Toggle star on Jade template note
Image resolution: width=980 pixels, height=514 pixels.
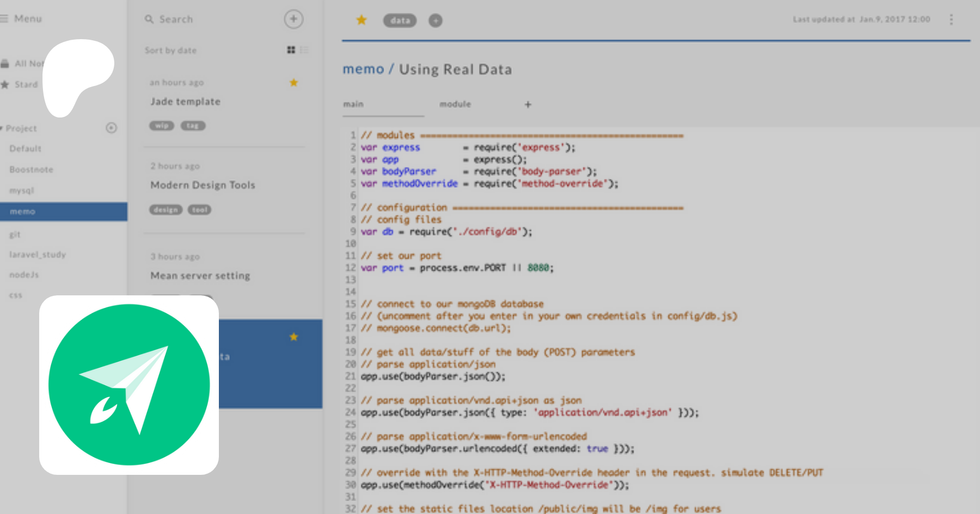293,83
